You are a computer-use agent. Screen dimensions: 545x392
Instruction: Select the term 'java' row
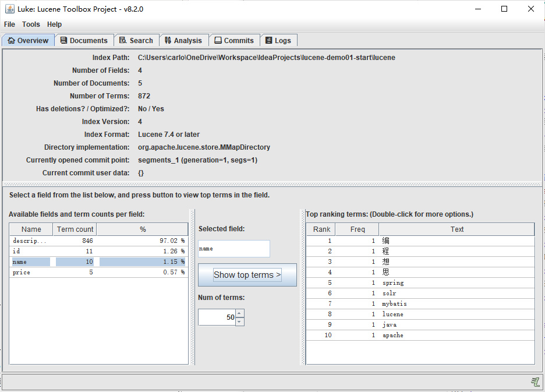420,324
